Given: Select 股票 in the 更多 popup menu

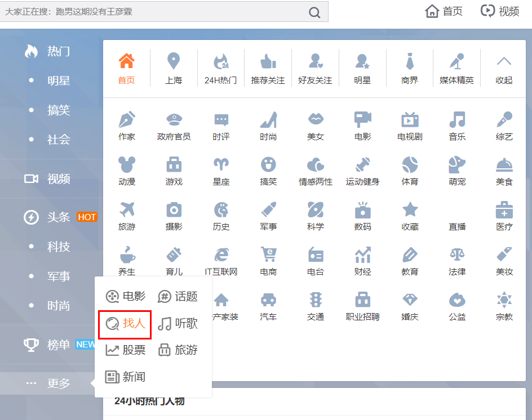Looking at the screenshot, I should pyautogui.click(x=125, y=350).
